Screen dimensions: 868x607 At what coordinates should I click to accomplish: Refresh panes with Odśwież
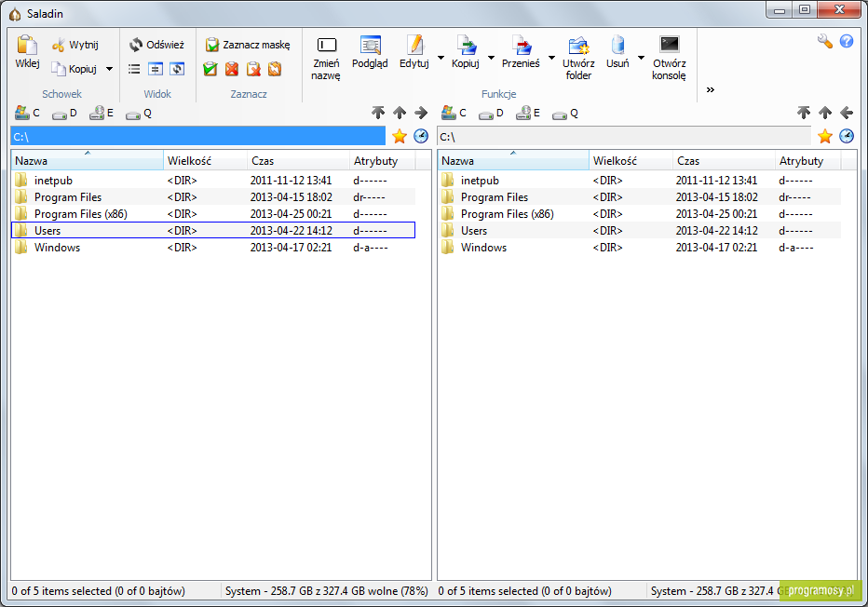pos(156,45)
